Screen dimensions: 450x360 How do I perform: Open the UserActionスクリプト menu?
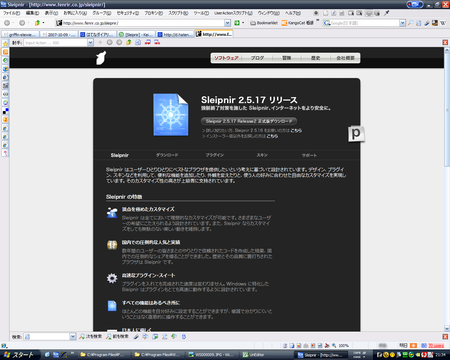tap(233, 13)
